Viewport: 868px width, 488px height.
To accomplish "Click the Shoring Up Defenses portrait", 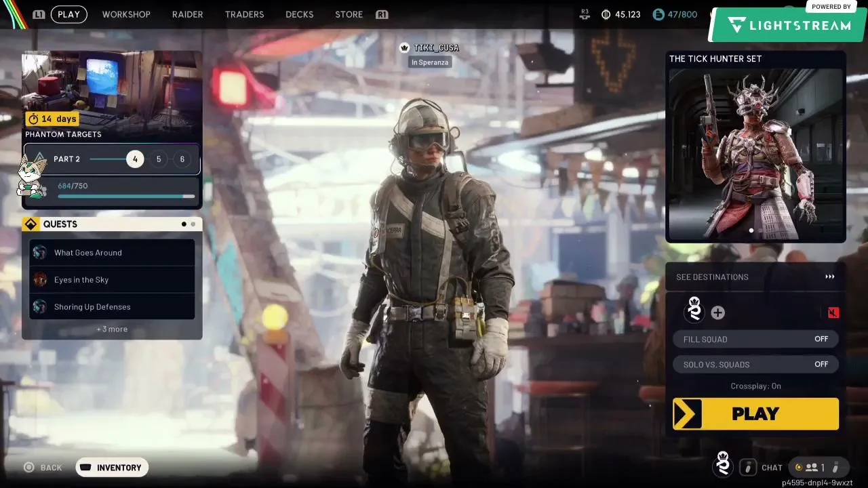I will point(40,307).
